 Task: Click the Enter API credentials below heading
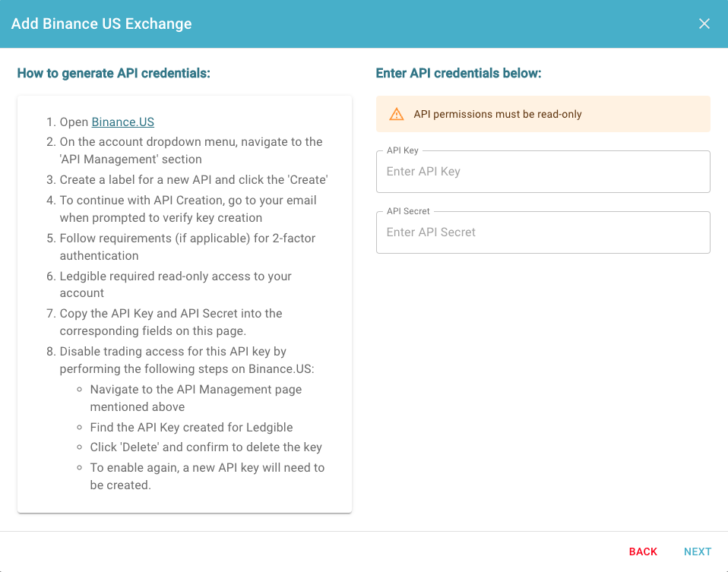pyautogui.click(x=458, y=73)
